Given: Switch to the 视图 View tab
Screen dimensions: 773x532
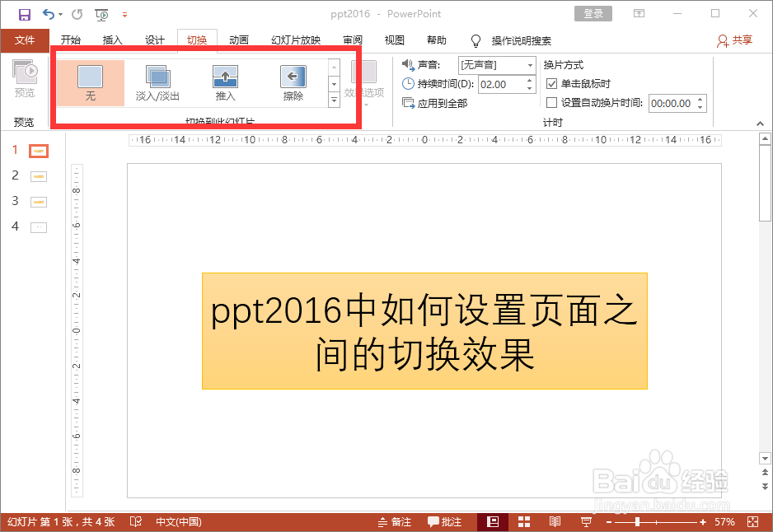Looking at the screenshot, I should click(395, 40).
